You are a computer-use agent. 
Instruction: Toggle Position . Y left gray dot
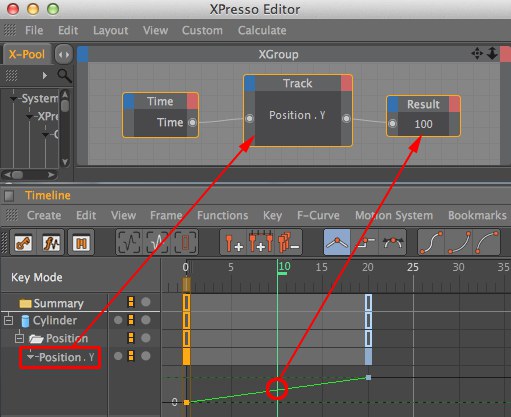(x=118, y=356)
